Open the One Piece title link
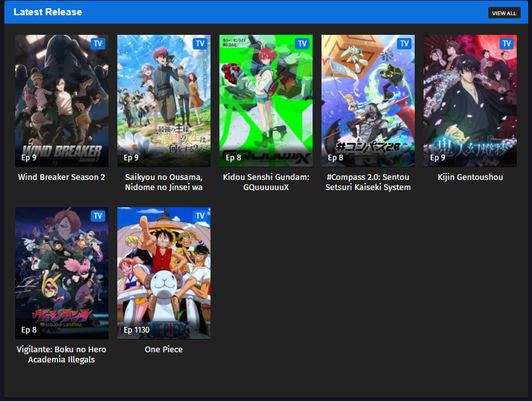Image resolution: width=532 pixels, height=401 pixels. [164, 350]
